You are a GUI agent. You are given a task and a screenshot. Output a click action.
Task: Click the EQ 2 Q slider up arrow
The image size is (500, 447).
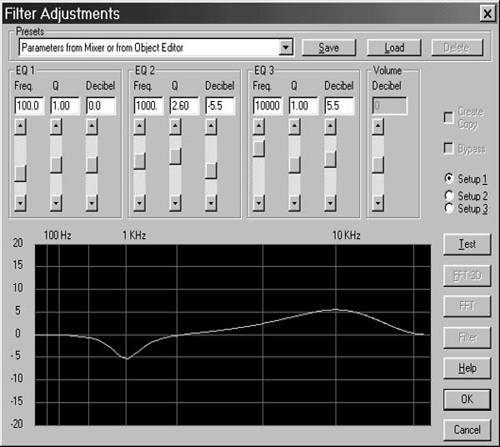175,127
